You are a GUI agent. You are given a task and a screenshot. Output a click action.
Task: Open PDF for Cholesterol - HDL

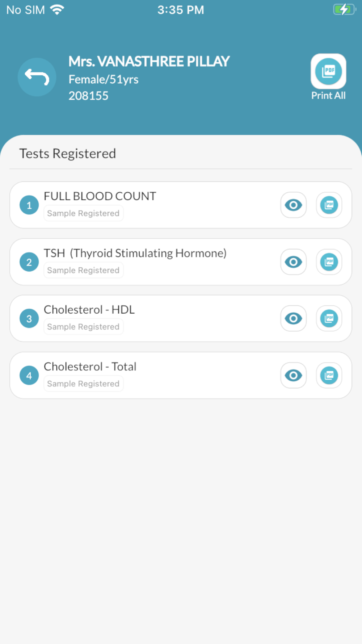tap(329, 318)
